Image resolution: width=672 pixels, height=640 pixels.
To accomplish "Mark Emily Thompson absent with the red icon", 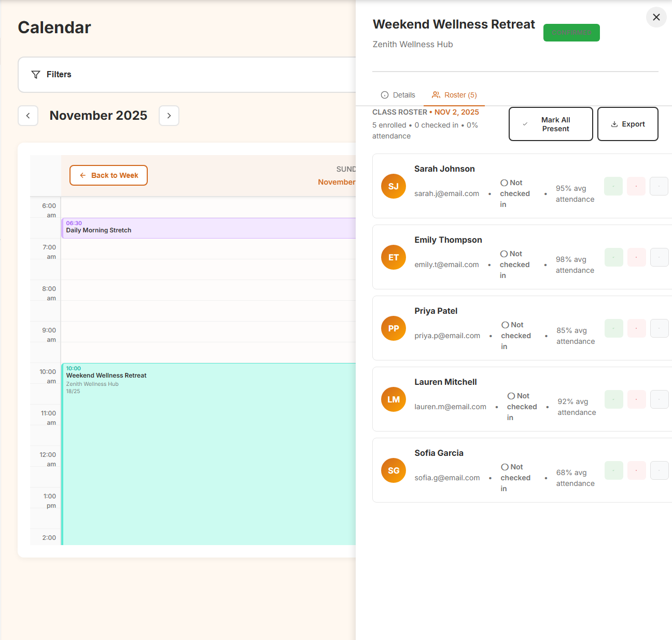I will coord(636,257).
